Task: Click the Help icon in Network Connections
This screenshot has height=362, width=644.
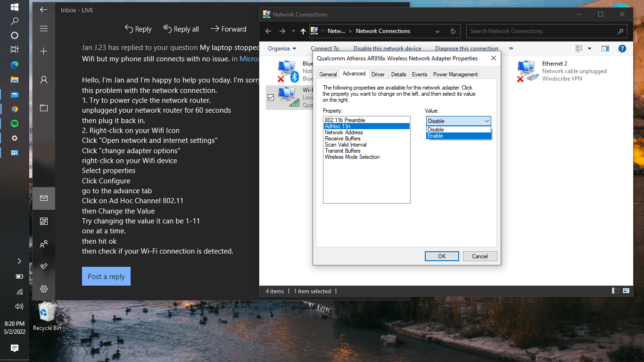Action: tap(622, 49)
